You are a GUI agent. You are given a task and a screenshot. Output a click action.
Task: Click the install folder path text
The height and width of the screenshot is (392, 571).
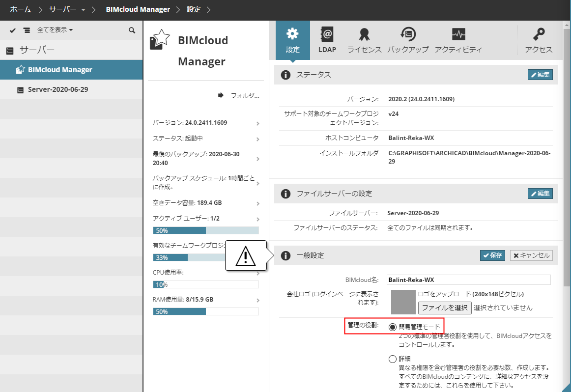click(x=469, y=157)
